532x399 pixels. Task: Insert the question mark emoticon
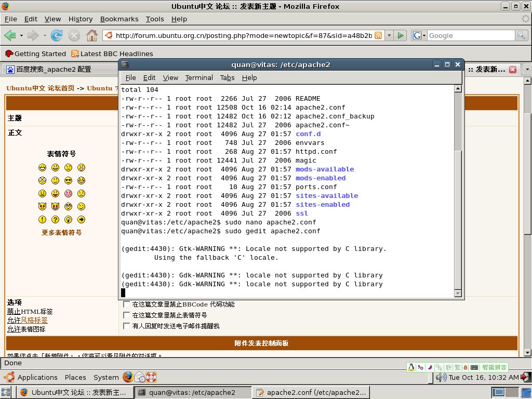pos(55,220)
